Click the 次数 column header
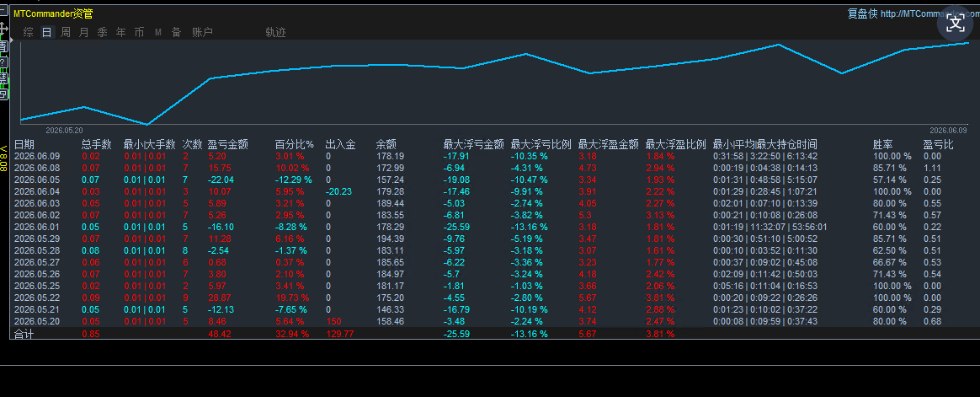This screenshot has height=397, width=980. 193,145
